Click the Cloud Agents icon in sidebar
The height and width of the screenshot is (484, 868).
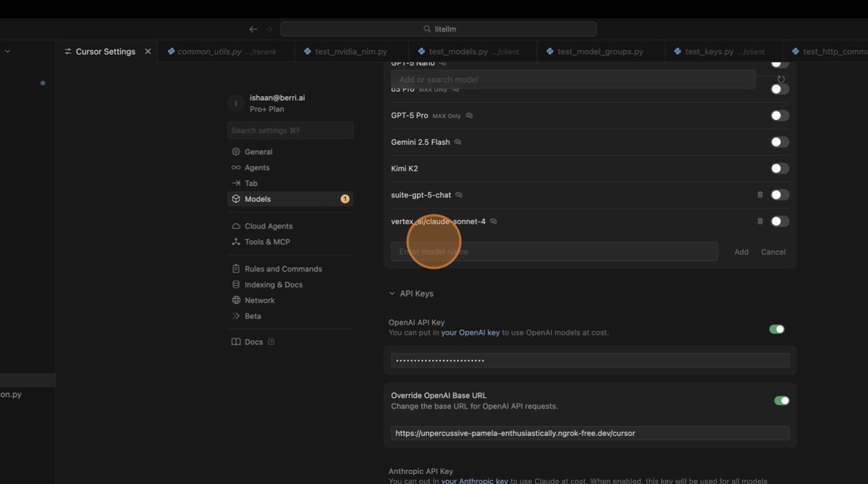coord(236,226)
